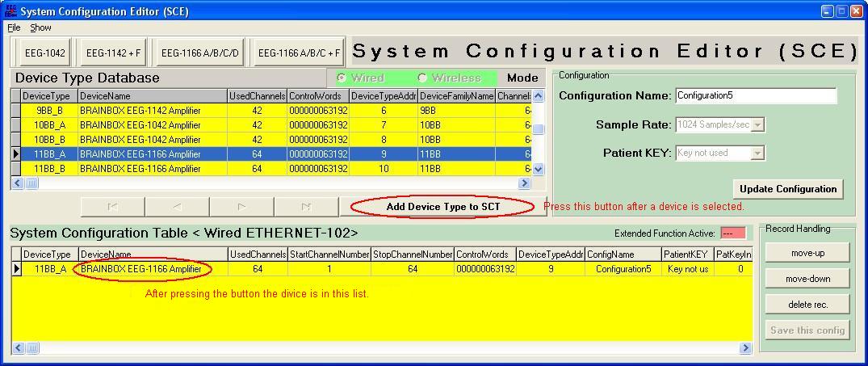The height and width of the screenshot is (366, 868).
Task: Go to last record navigation button
Action: point(306,207)
